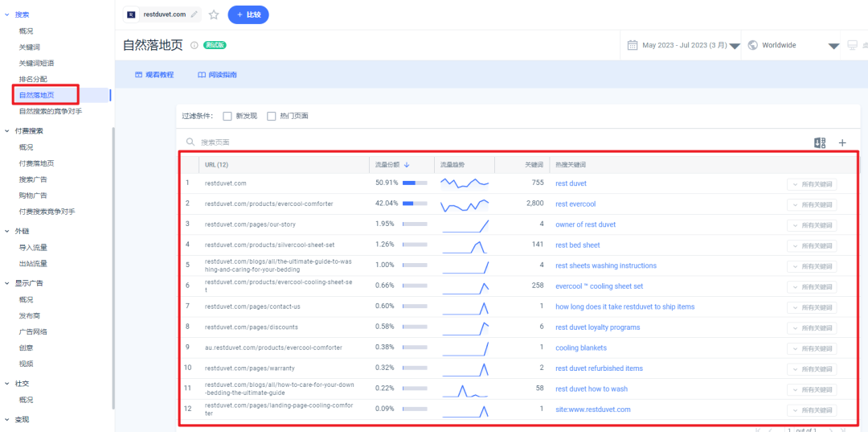The image size is (868, 432).
Task: Click the plus icon above the table
Action: [x=842, y=143]
